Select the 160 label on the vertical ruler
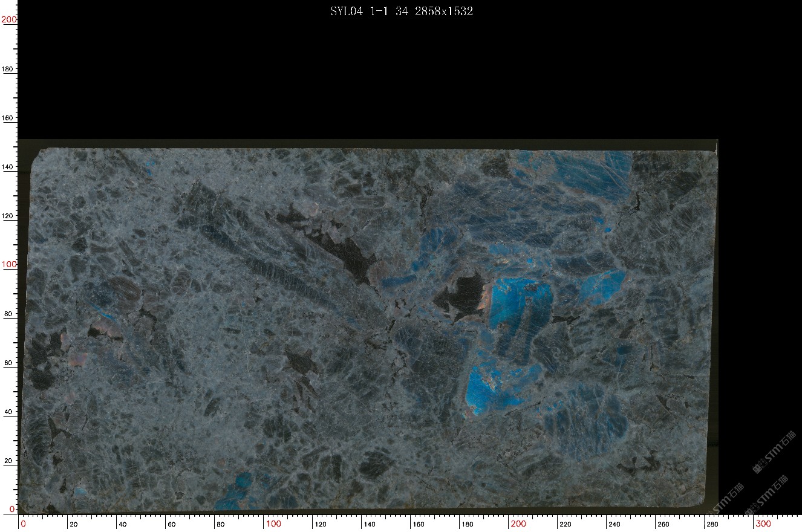 pyautogui.click(x=8, y=118)
